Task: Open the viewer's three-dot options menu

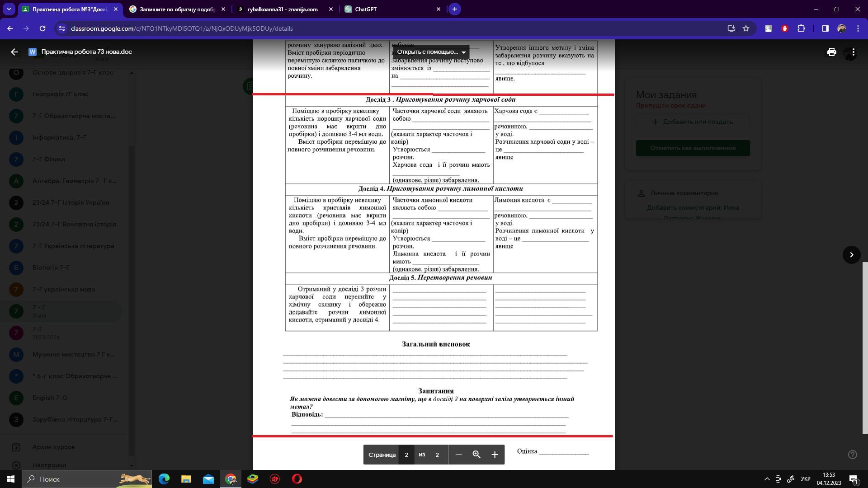Action: click(x=853, y=52)
